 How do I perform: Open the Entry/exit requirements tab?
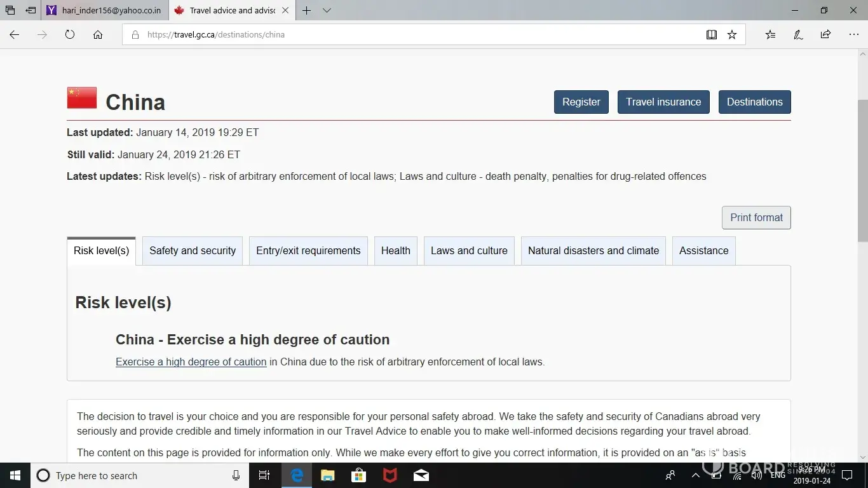(308, 251)
